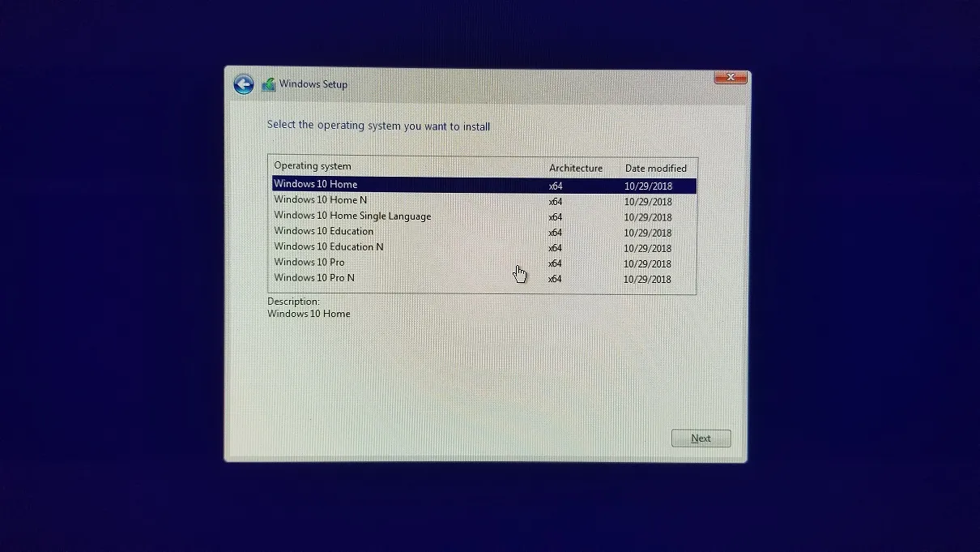Click the date in the Windows 10 Pro row
Image resolution: width=980 pixels, height=552 pixels.
point(648,263)
